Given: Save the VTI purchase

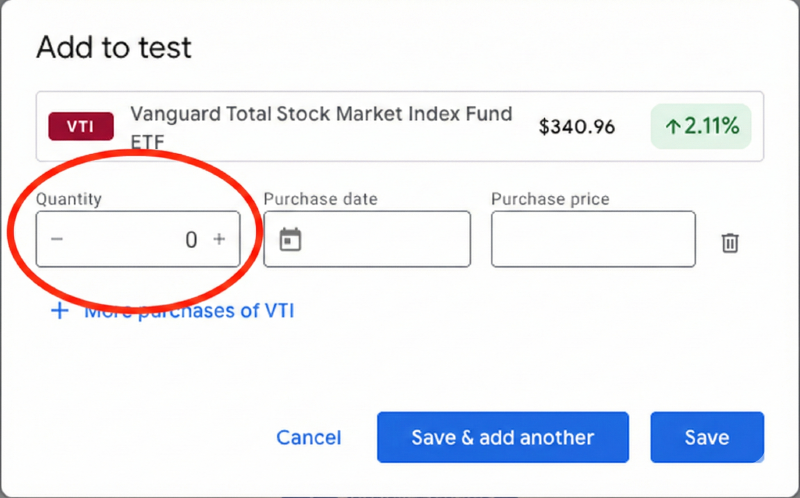Looking at the screenshot, I should (x=707, y=438).
